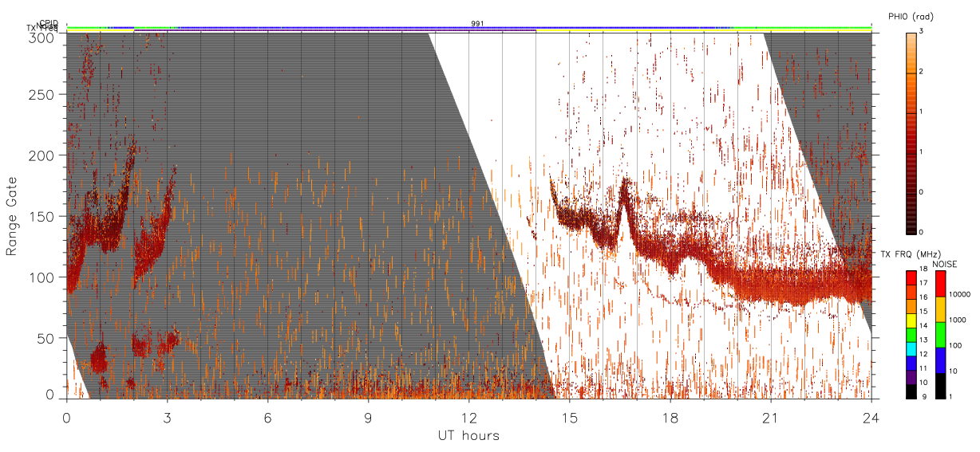980x452 pixels.
Task: Select the purple segment of TX FRQ colorbar
Action: (x=911, y=379)
